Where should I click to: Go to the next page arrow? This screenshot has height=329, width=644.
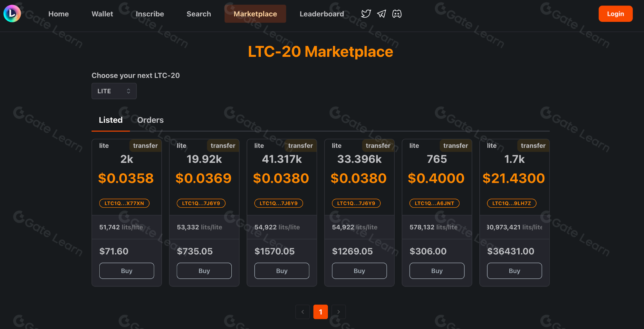pos(339,312)
